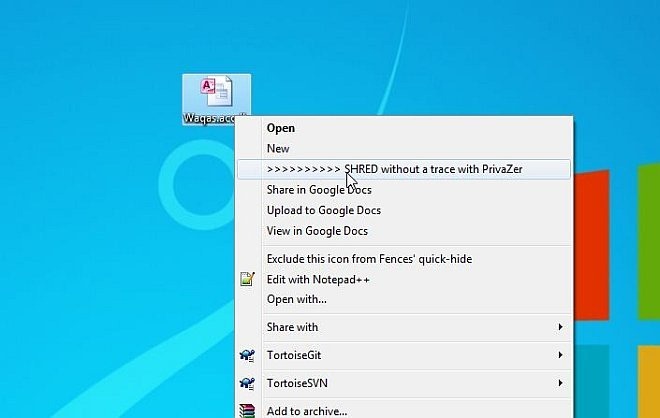Click the Notepad++ icon in context menu
660x418 pixels.
tap(248, 279)
